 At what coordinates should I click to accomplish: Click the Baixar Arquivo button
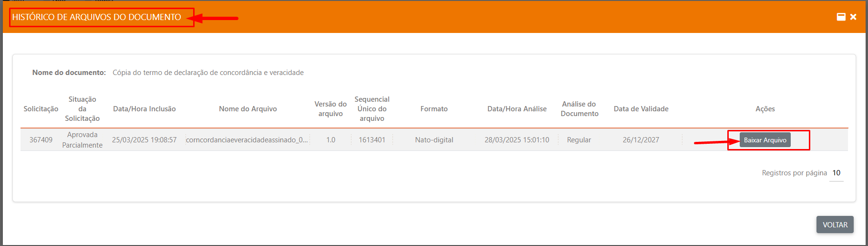click(x=765, y=140)
